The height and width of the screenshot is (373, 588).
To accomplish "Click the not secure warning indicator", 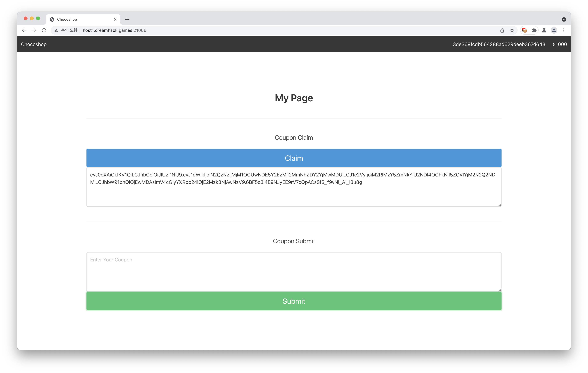I will point(66,30).
